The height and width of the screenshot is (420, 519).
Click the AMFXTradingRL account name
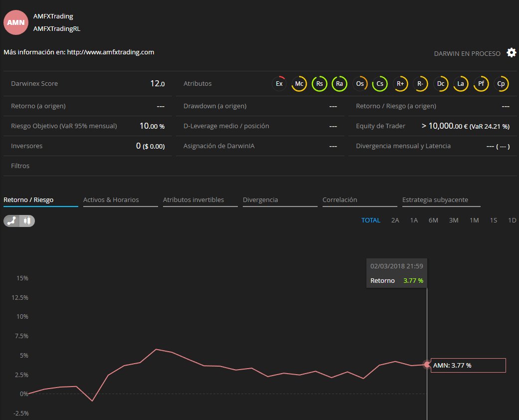(x=57, y=29)
